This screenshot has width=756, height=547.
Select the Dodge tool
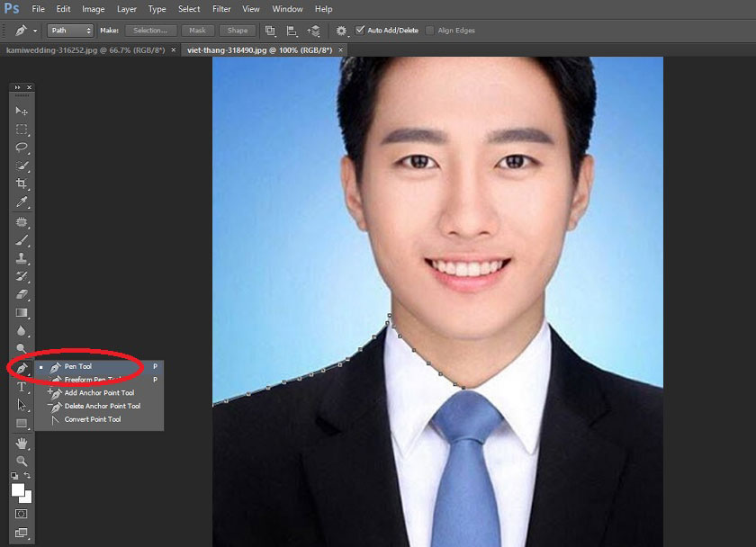click(22, 348)
